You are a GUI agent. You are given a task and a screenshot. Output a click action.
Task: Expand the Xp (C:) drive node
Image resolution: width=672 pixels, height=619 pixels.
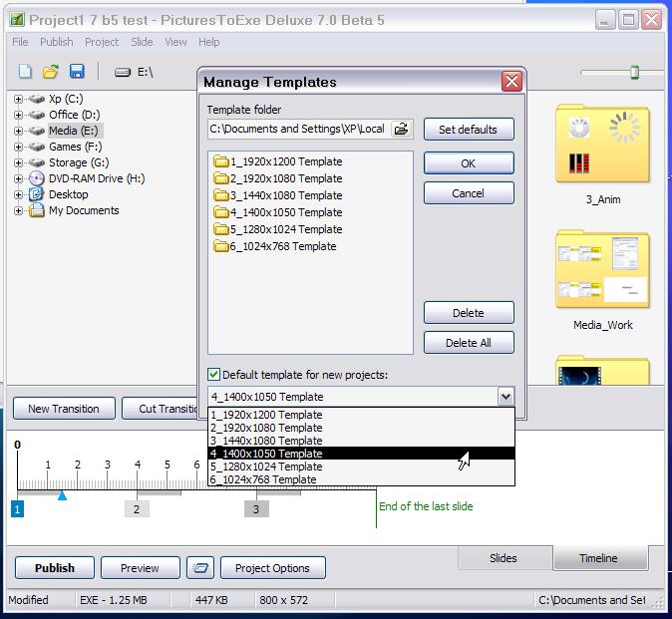pos(19,99)
